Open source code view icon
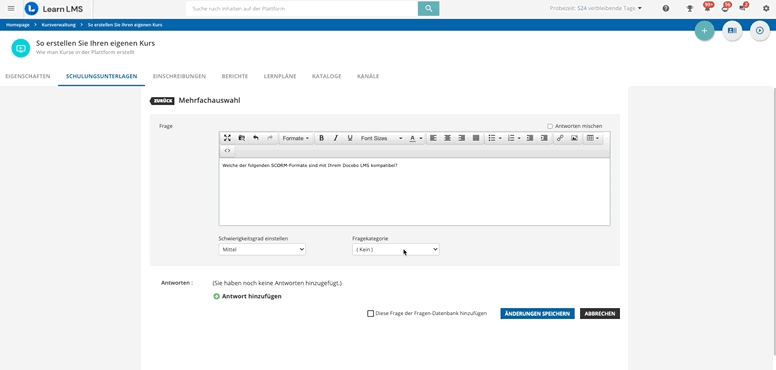Screen dimensions: 776x370 227,150
